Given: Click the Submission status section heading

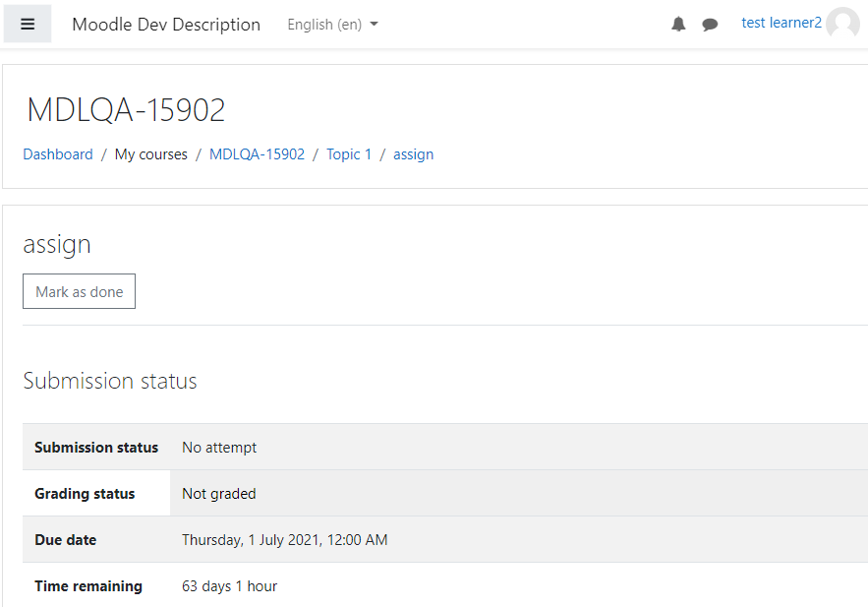Looking at the screenshot, I should click(x=110, y=381).
